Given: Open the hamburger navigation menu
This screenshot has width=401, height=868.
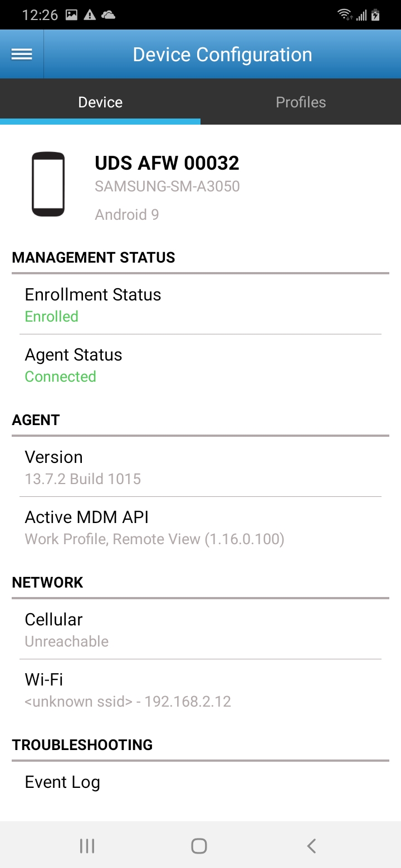Looking at the screenshot, I should click(x=22, y=55).
